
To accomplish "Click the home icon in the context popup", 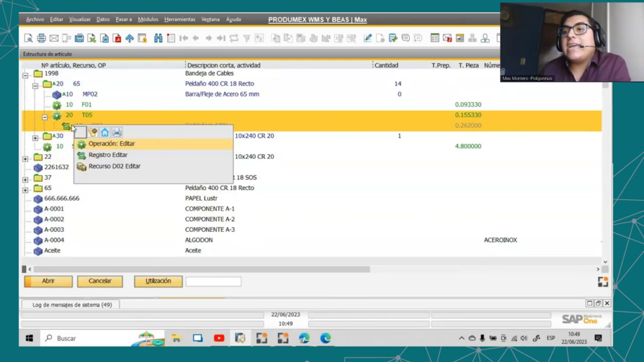I will [104, 132].
